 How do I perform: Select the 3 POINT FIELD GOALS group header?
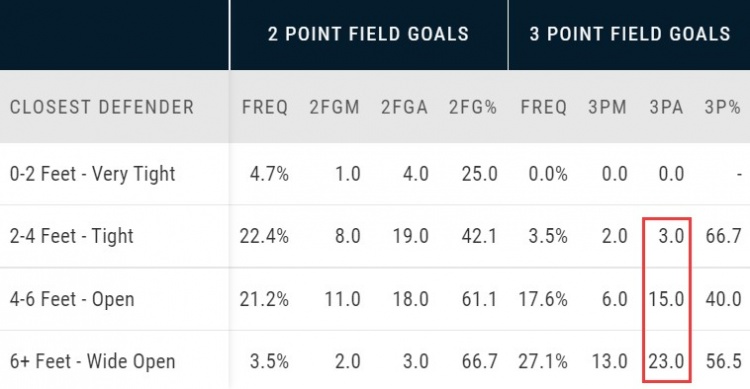pyautogui.click(x=629, y=34)
